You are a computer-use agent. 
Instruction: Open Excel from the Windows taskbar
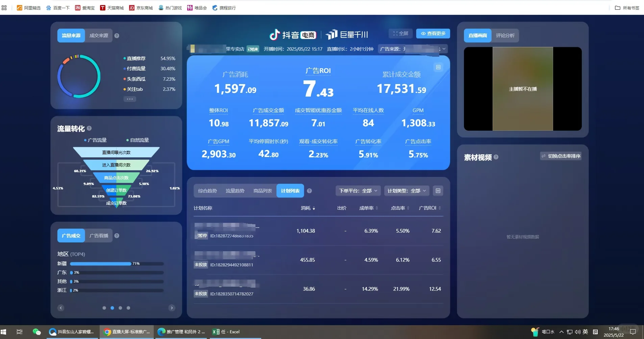point(226,332)
